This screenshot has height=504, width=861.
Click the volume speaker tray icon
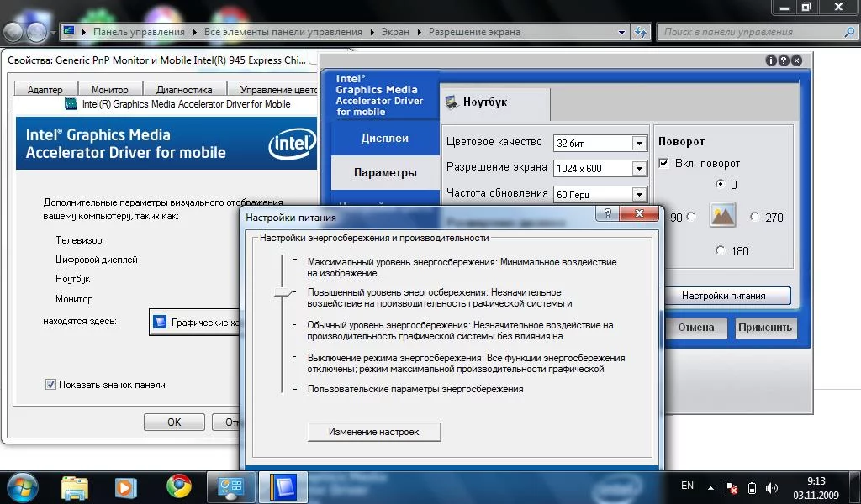tap(773, 487)
